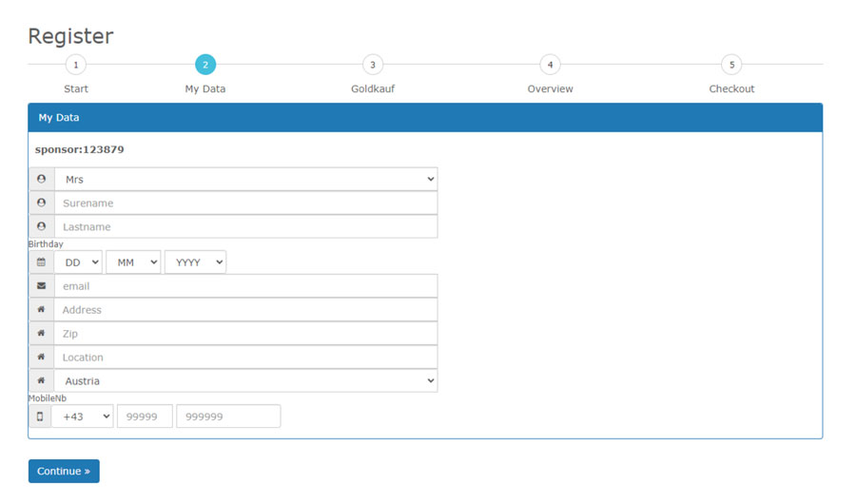Click the envelope icon beside email field
This screenshot has width=856, height=504.
click(41, 285)
